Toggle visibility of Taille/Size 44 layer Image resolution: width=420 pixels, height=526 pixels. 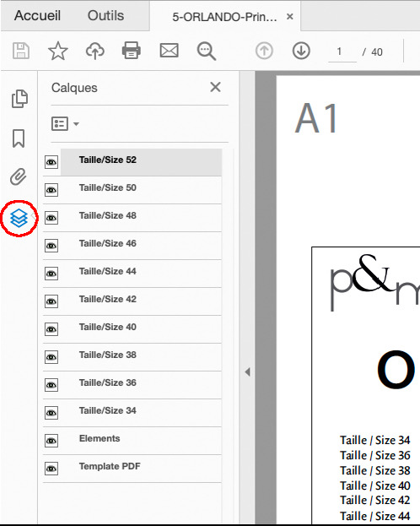51,274
